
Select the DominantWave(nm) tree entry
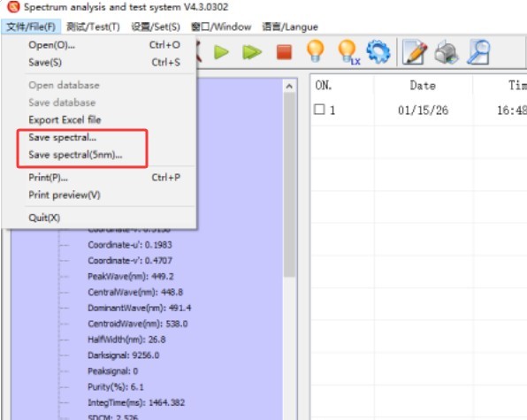coord(140,308)
